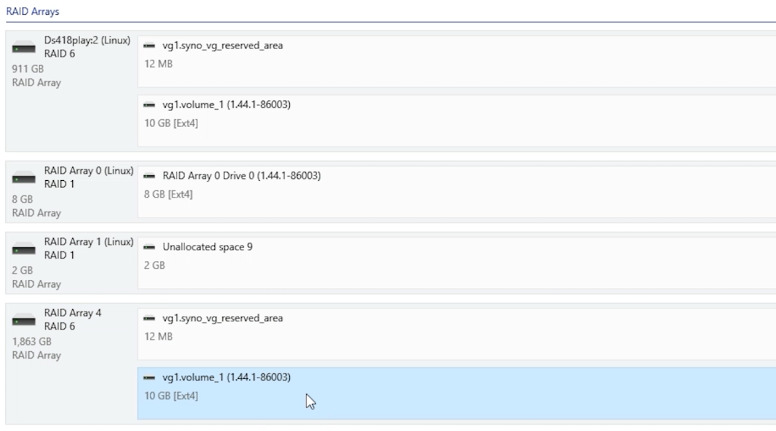
Task: Click 10 GB [Ext4] under Ds418play:2 volume_1
Action: pyautogui.click(x=171, y=123)
